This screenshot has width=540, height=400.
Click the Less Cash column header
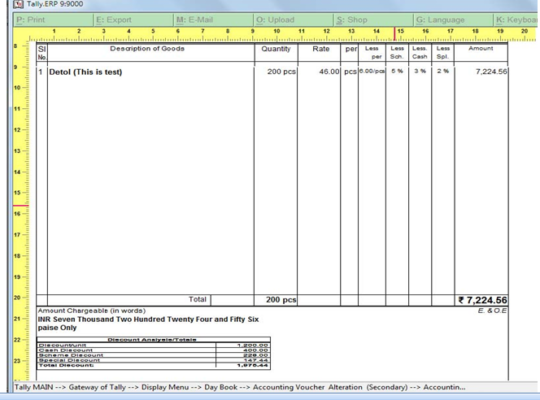click(420, 52)
